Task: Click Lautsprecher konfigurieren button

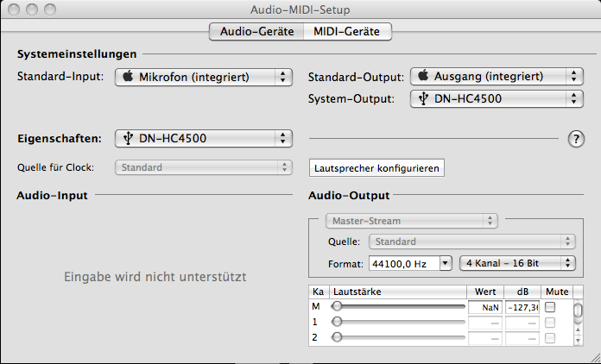Action: coord(376,167)
